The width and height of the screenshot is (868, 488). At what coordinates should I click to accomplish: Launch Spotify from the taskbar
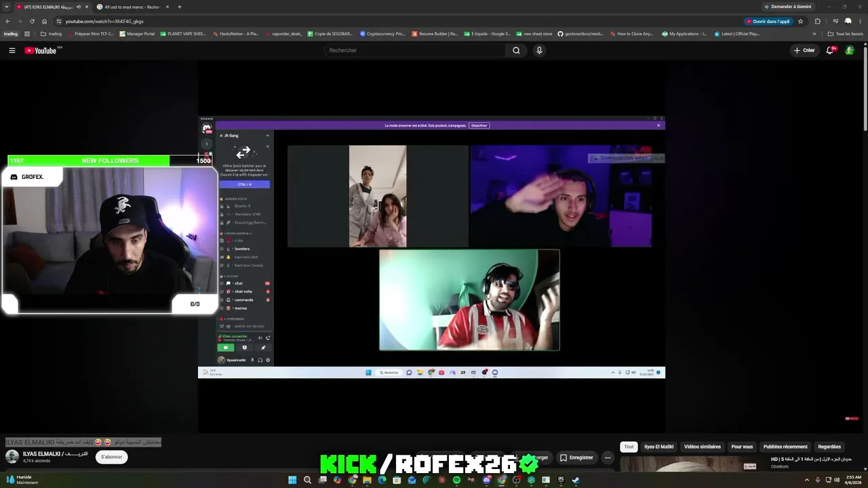pos(456,480)
